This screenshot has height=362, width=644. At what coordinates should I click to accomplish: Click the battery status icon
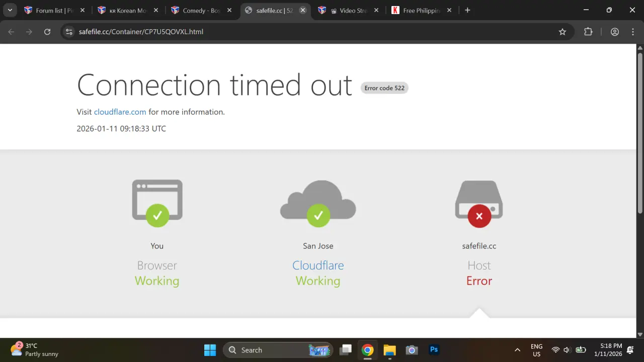click(x=581, y=350)
